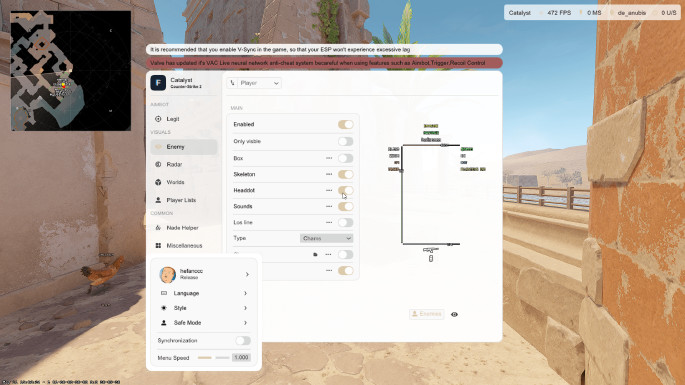Click the radar minimap in the corner
The height and width of the screenshot is (385, 685).
tap(71, 71)
